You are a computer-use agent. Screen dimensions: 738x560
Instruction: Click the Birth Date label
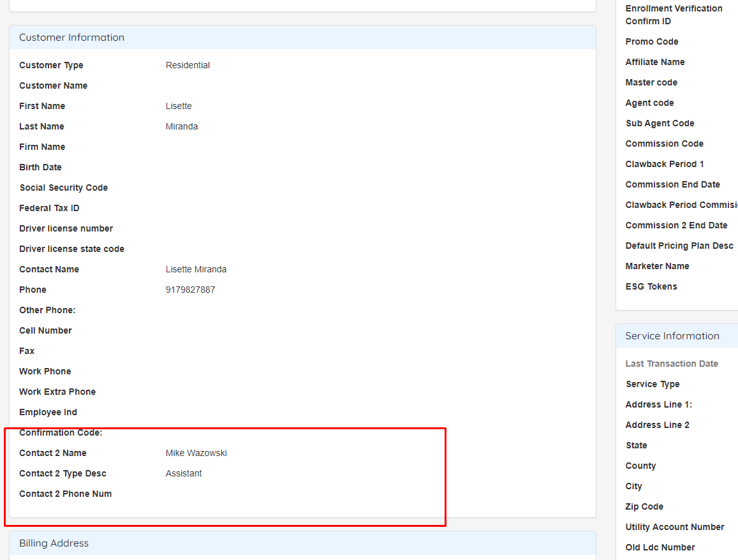(x=40, y=168)
